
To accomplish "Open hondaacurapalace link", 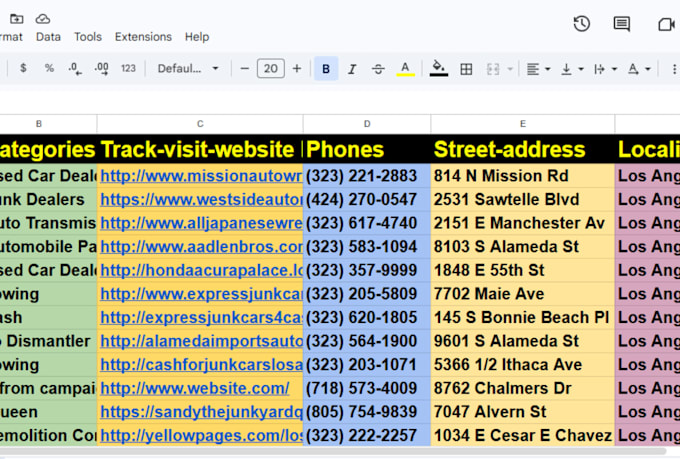I will point(201,270).
